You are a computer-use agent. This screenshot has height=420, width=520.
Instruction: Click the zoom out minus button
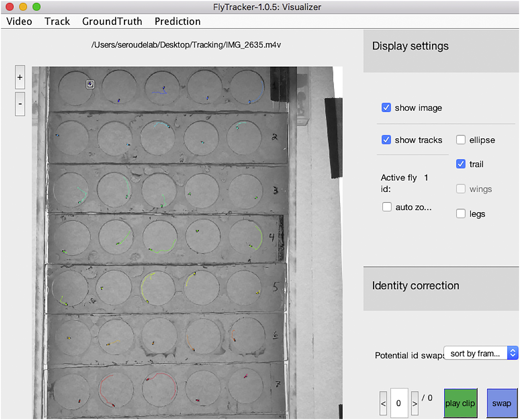pyautogui.click(x=20, y=104)
